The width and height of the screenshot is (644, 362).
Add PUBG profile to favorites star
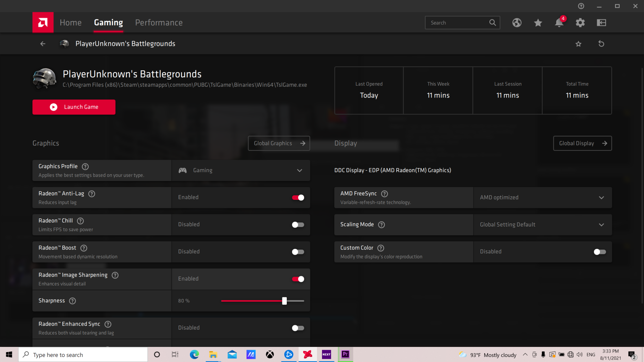(578, 44)
